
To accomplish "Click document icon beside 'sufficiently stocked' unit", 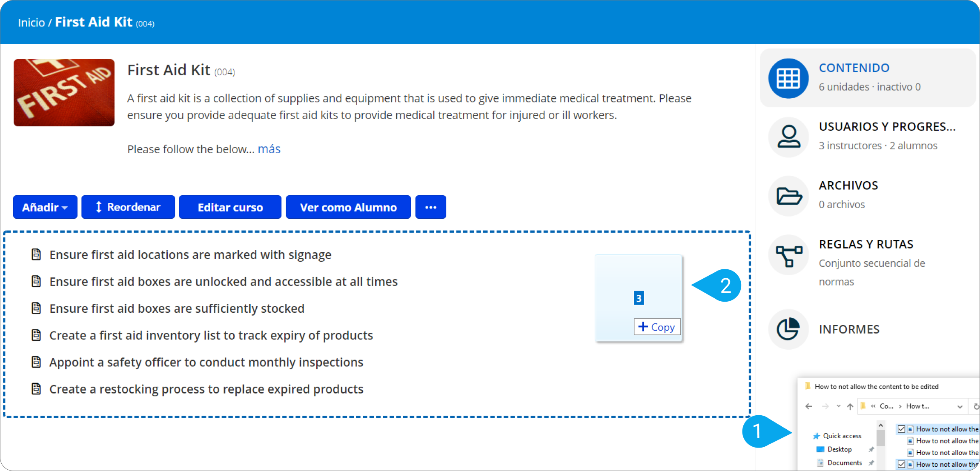I will (x=37, y=308).
